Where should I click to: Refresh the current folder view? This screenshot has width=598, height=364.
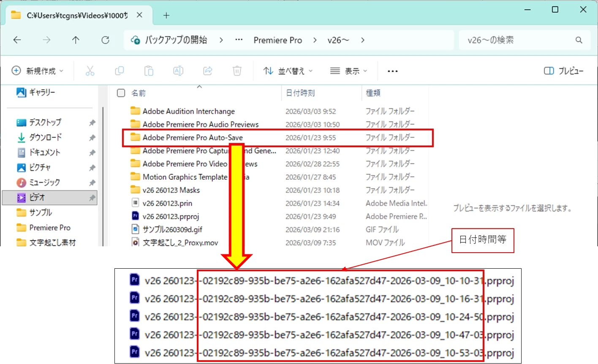tap(105, 40)
